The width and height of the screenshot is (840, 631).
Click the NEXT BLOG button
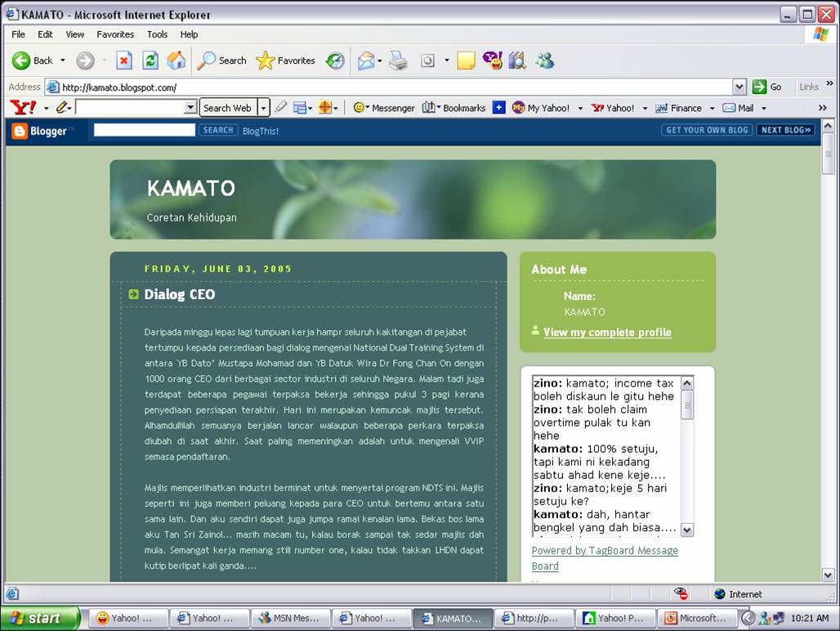click(x=785, y=130)
